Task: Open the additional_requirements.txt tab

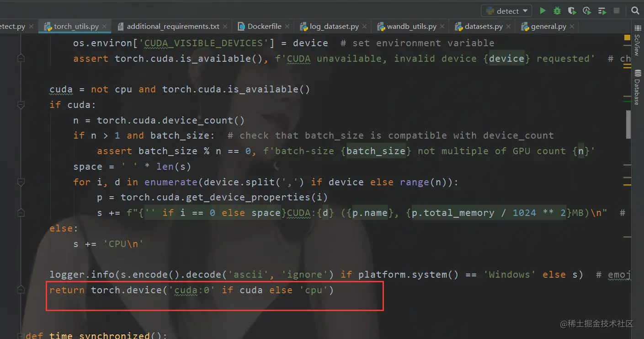Action: [173, 27]
